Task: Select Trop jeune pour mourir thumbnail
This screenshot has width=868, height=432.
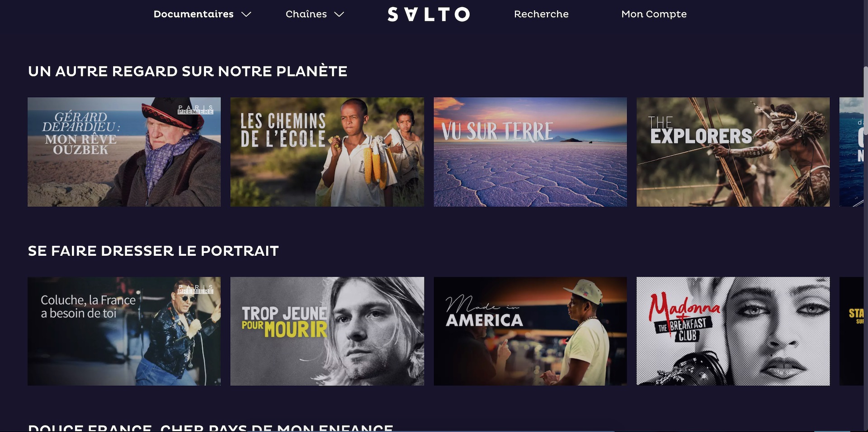Action: pyautogui.click(x=327, y=331)
